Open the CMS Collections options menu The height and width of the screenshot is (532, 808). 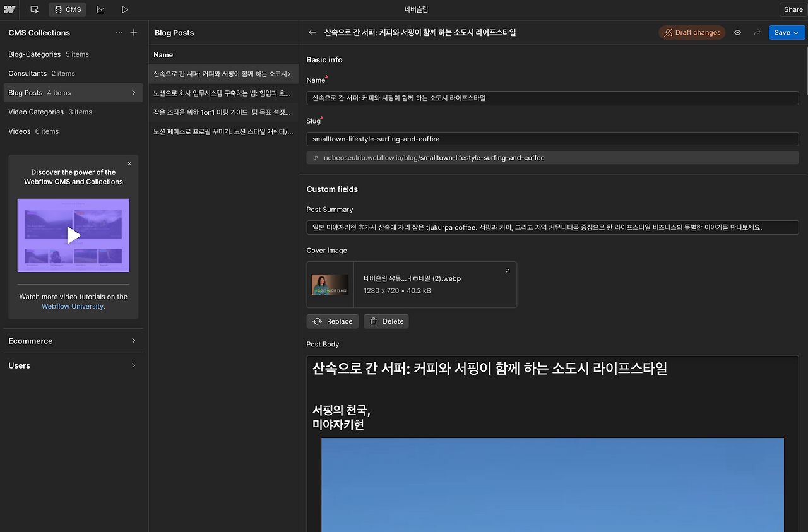click(x=119, y=32)
